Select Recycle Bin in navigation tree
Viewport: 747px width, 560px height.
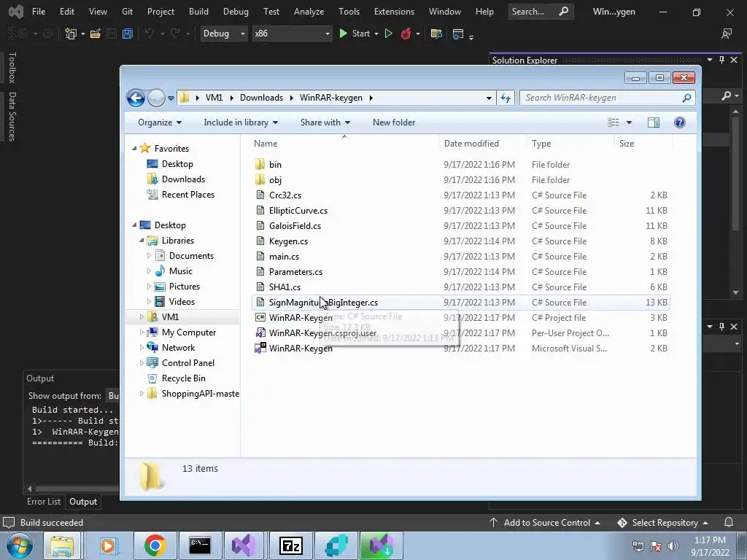point(183,378)
